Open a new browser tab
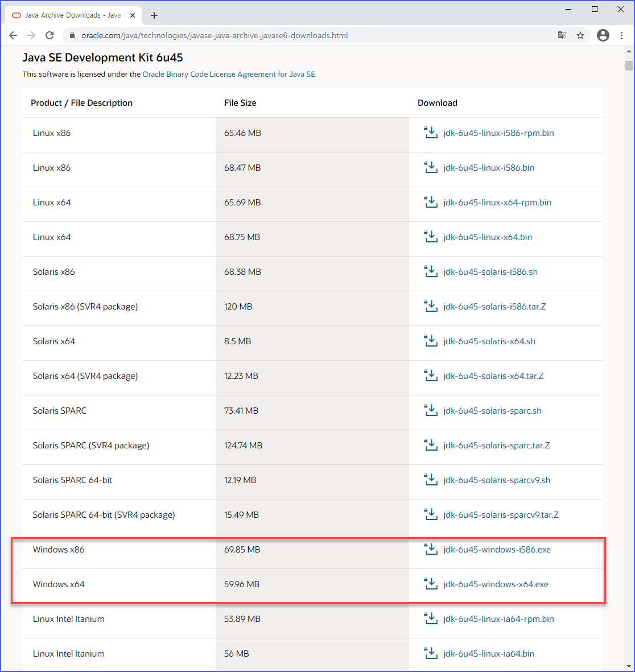The height and width of the screenshot is (672, 635). coord(154,15)
